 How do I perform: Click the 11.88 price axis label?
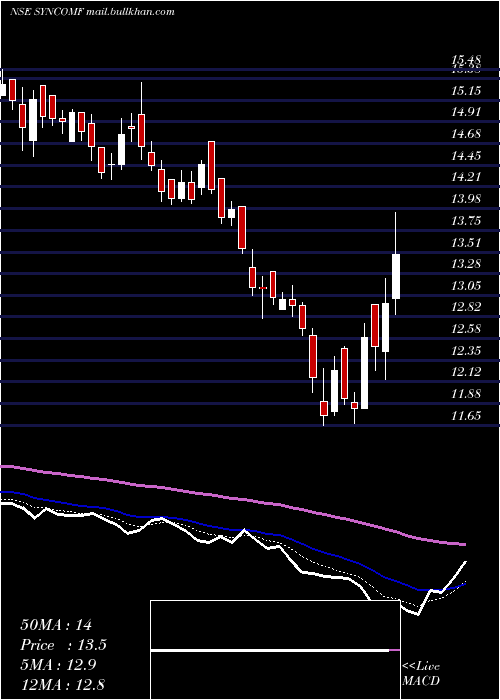pos(466,395)
